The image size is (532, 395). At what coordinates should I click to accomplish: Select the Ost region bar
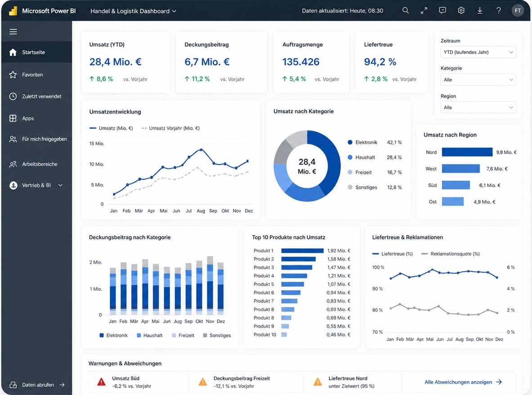[x=452, y=201]
